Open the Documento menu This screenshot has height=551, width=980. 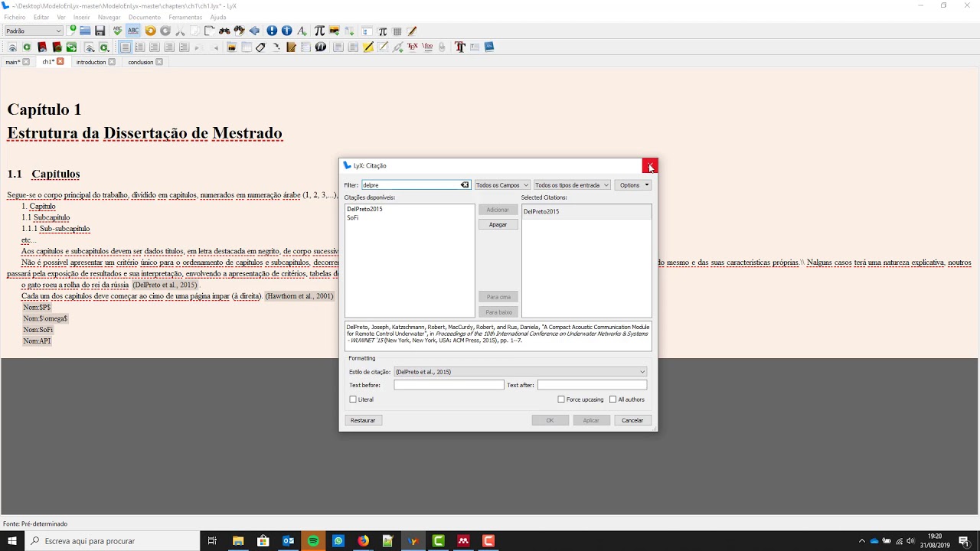click(145, 17)
